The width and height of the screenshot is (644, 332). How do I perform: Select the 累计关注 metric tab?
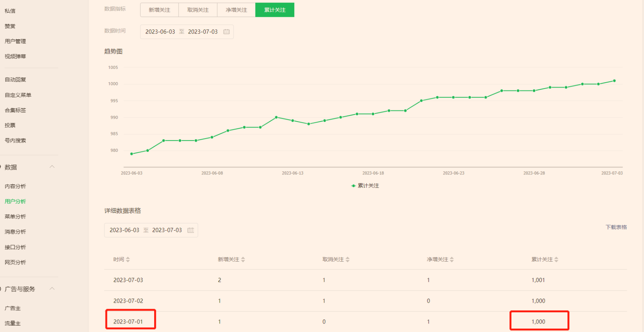[x=275, y=10]
